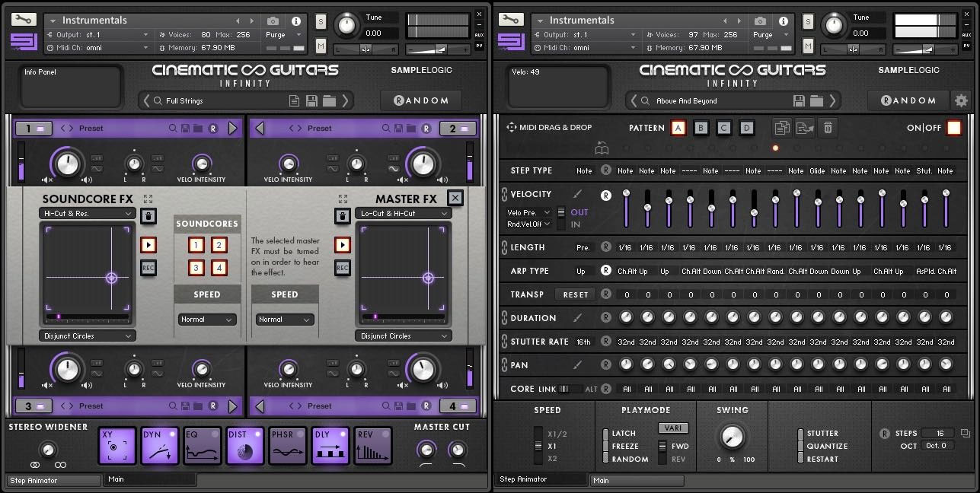Adjust the Stereo Widener knob
The image size is (980, 493).
[48, 450]
